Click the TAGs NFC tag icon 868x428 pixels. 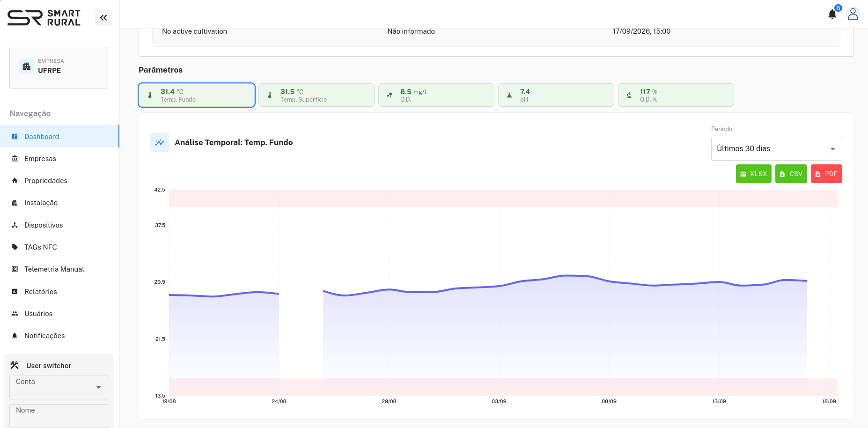(x=15, y=247)
